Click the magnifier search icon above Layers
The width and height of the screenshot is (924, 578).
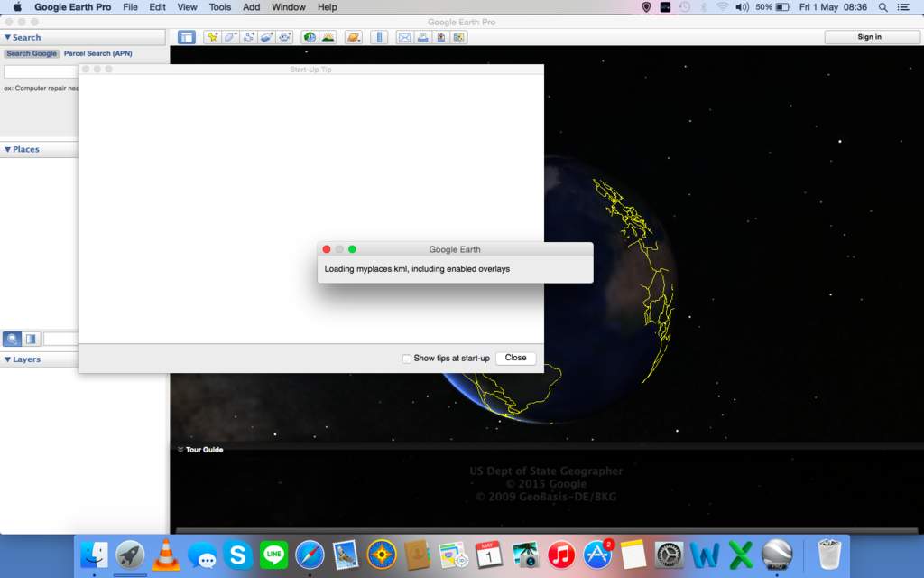(12, 339)
